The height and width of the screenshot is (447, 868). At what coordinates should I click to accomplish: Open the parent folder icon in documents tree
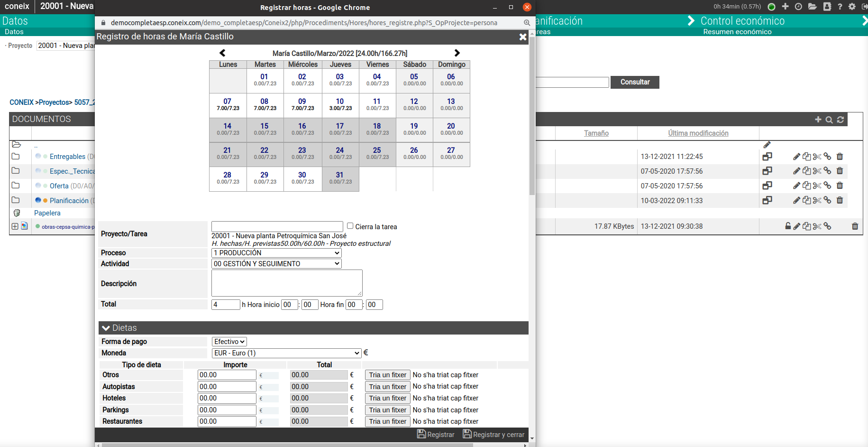(16, 144)
